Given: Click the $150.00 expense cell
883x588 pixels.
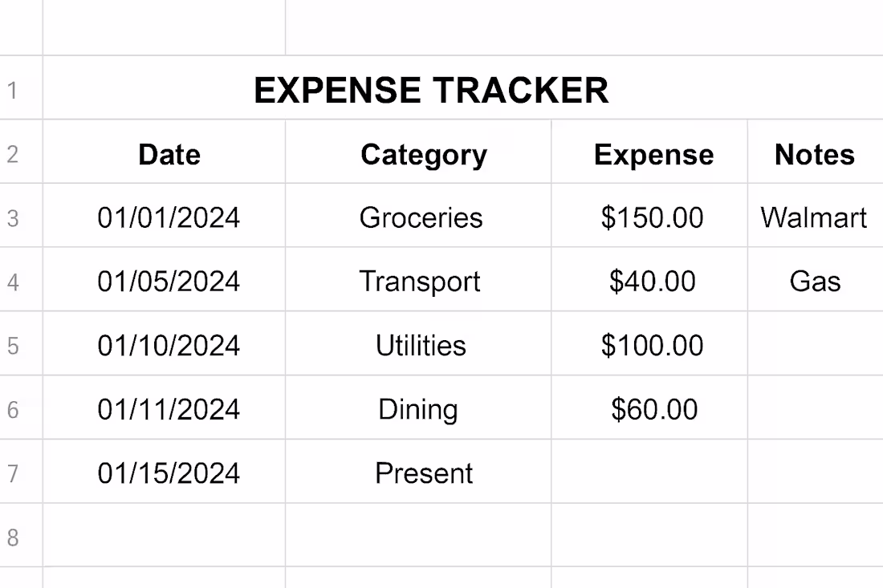Looking at the screenshot, I should pyautogui.click(x=652, y=217).
